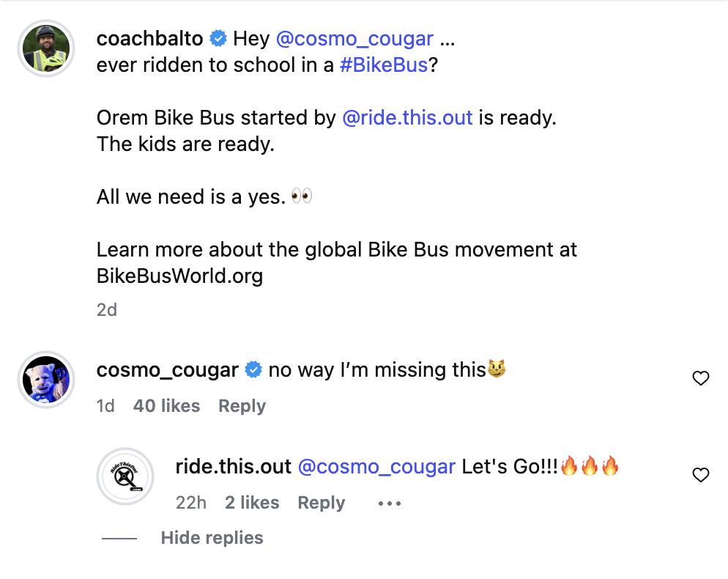The height and width of the screenshot is (579, 728).
Task: Like cosmo_cougar's comment with the heart icon
Action: point(701,378)
